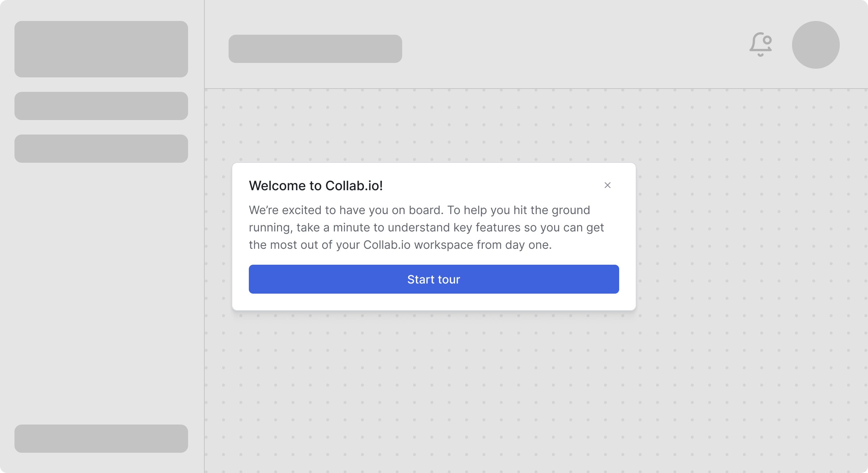
Task: Click the Welcome to Collab.io! heading
Action: point(315,186)
